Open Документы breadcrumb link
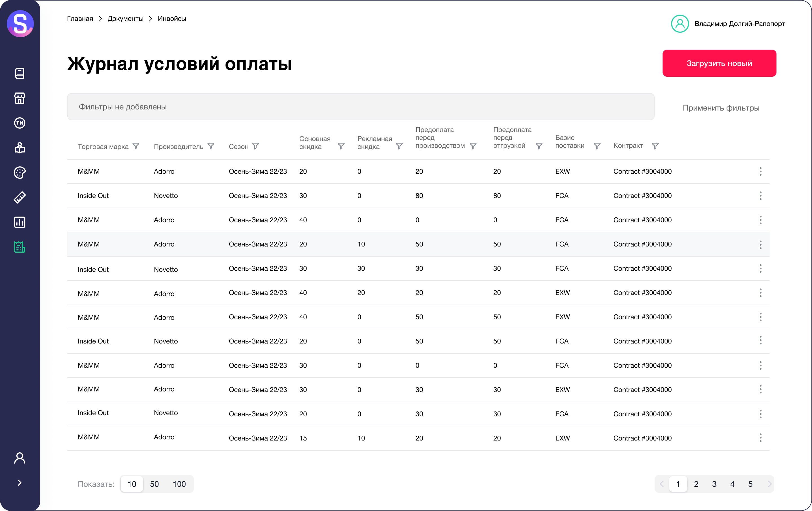812x511 pixels. pos(125,19)
